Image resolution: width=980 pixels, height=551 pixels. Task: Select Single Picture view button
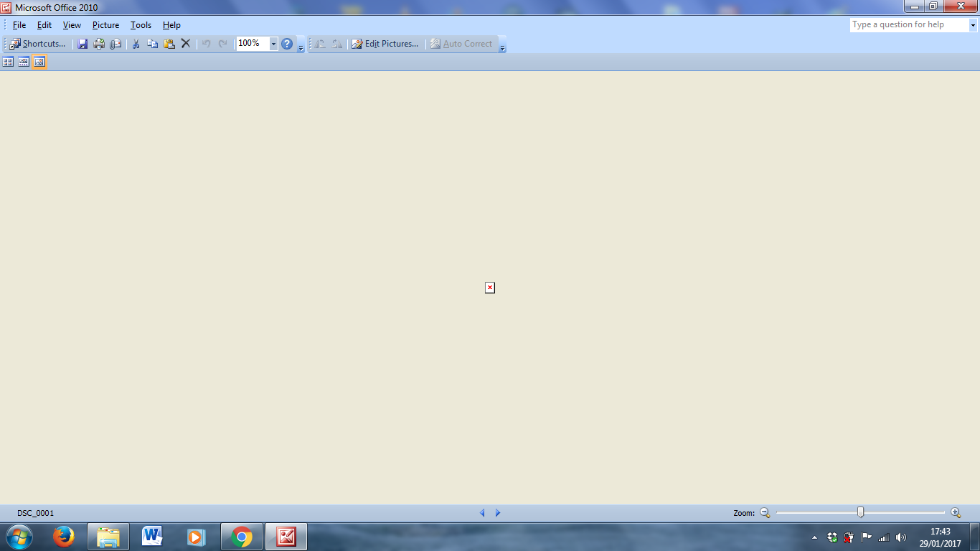(39, 62)
